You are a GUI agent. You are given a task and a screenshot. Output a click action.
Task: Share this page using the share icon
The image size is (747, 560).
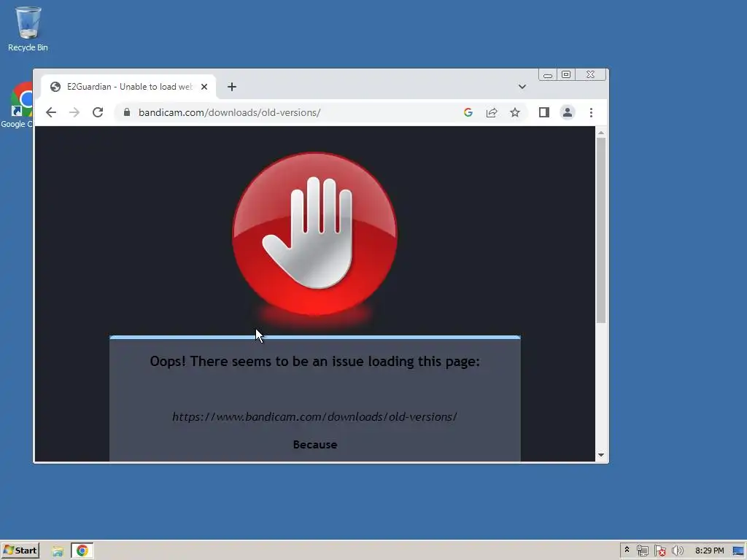click(492, 112)
